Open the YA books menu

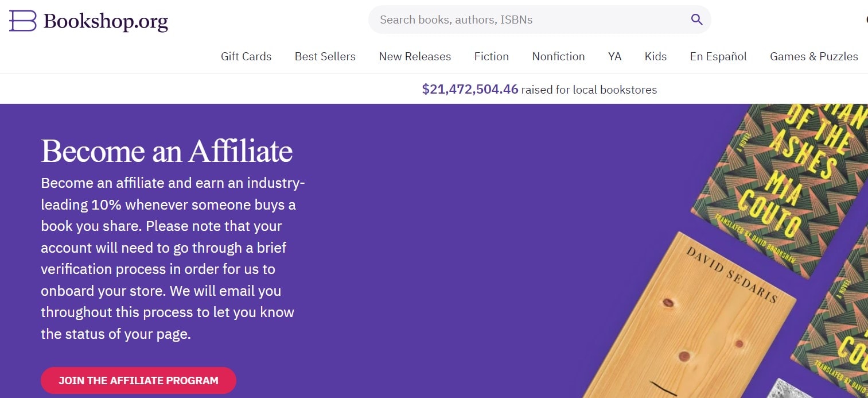614,56
